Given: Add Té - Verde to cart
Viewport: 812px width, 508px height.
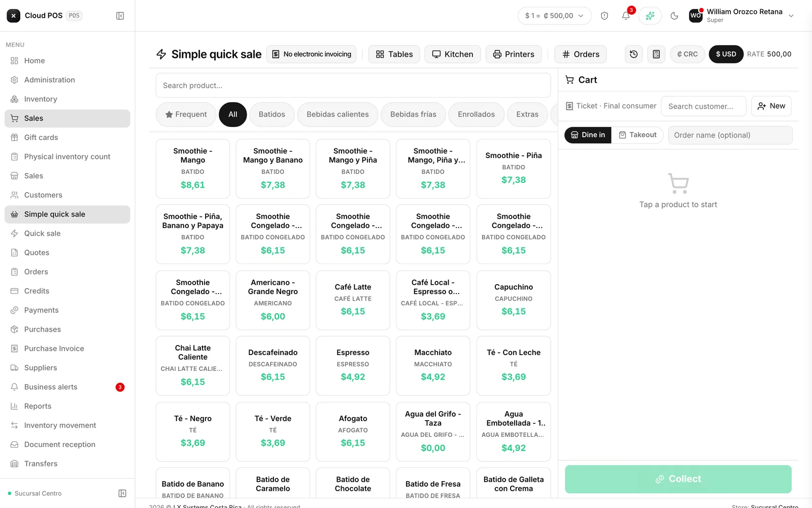Looking at the screenshot, I should (273, 432).
